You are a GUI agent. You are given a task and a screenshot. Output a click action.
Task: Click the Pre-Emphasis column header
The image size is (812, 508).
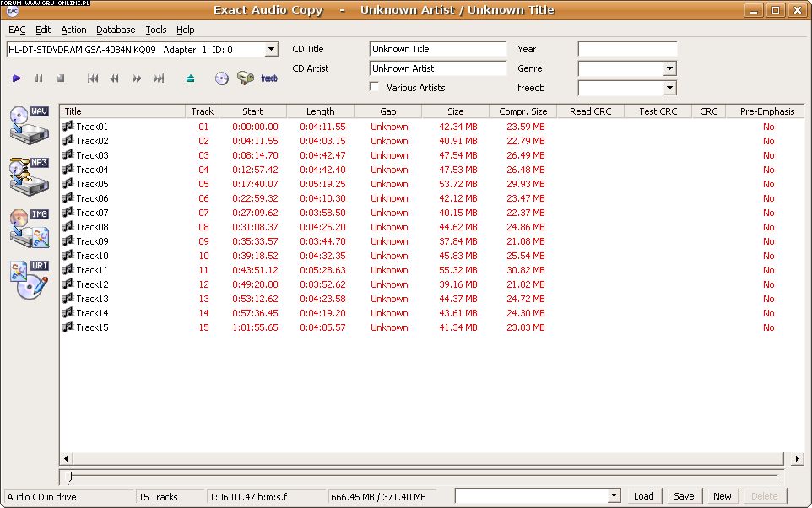tap(766, 111)
